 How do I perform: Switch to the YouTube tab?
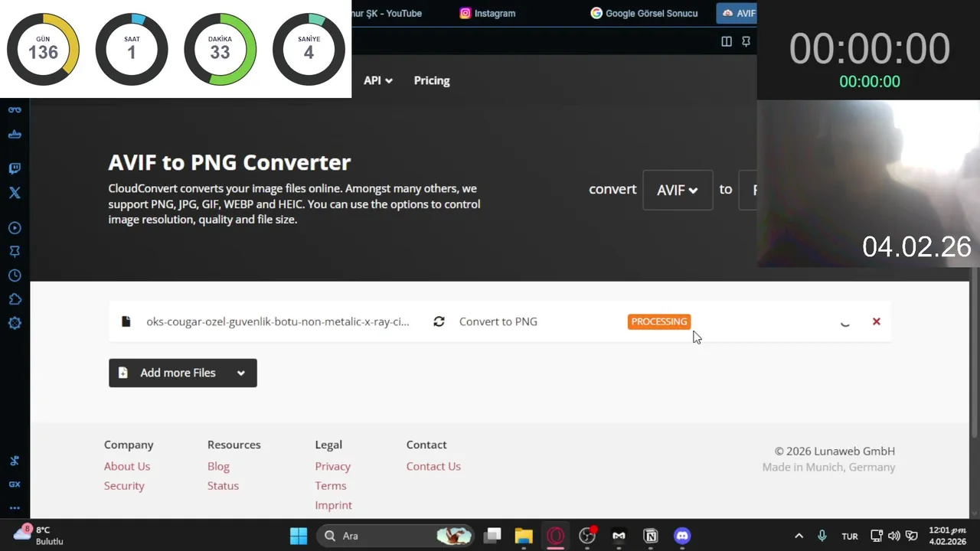(386, 13)
